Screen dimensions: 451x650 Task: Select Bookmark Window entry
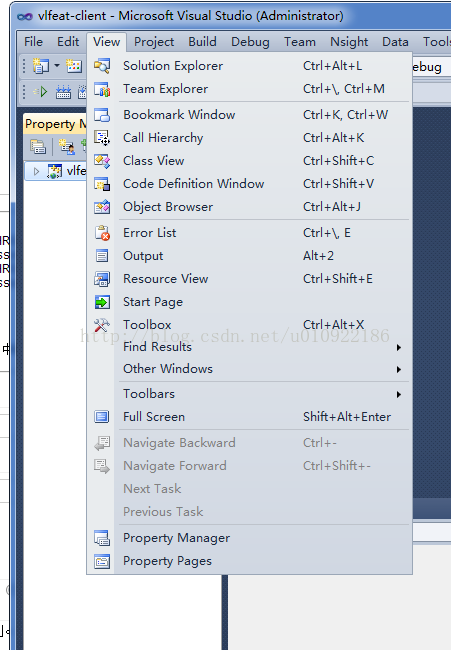click(x=250, y=115)
